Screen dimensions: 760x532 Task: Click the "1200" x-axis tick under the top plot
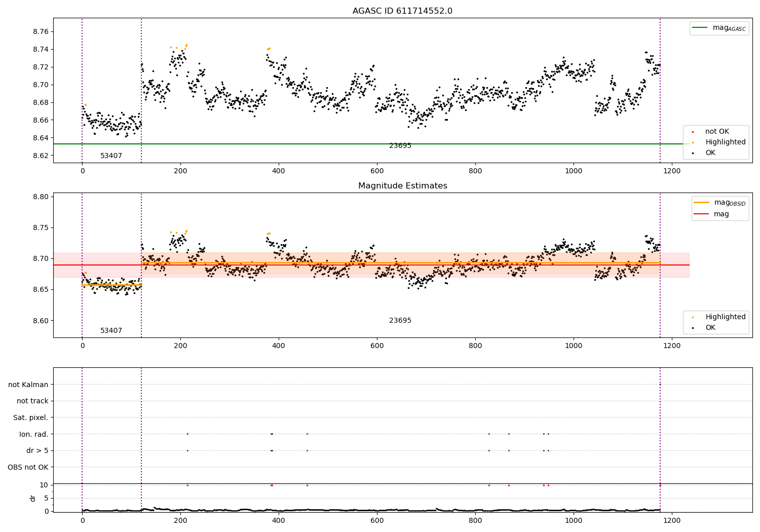pos(672,171)
